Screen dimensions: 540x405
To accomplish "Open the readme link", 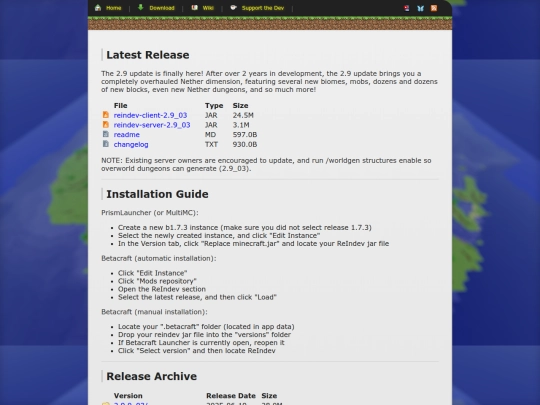I will [127, 135].
